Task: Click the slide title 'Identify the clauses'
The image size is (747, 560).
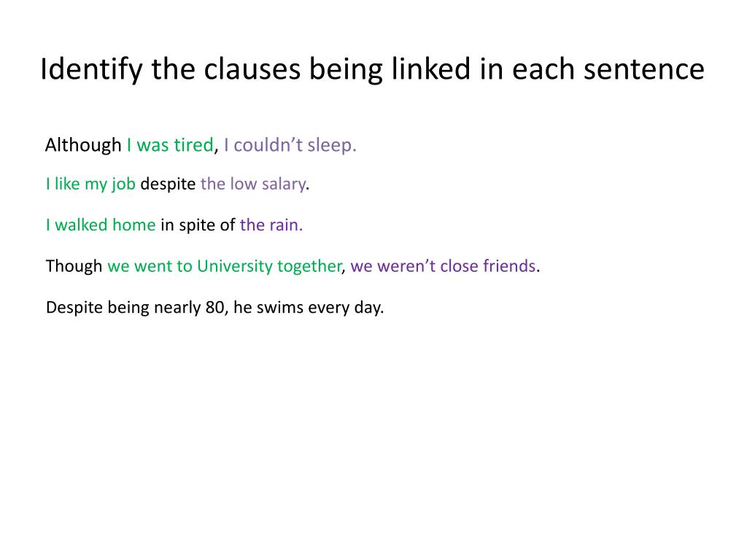Action: coord(171,69)
